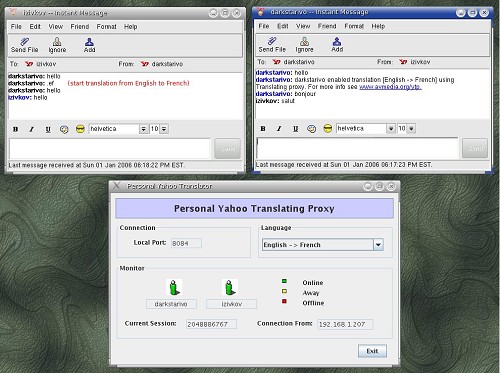
Task: Click message input box in izivkov window
Action: click(110, 149)
